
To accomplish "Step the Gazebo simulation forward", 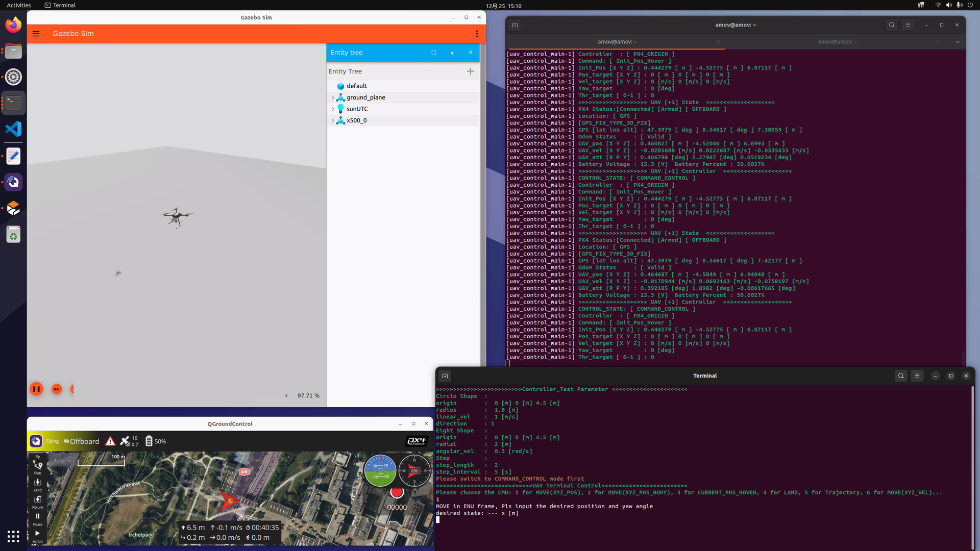I will tap(57, 389).
